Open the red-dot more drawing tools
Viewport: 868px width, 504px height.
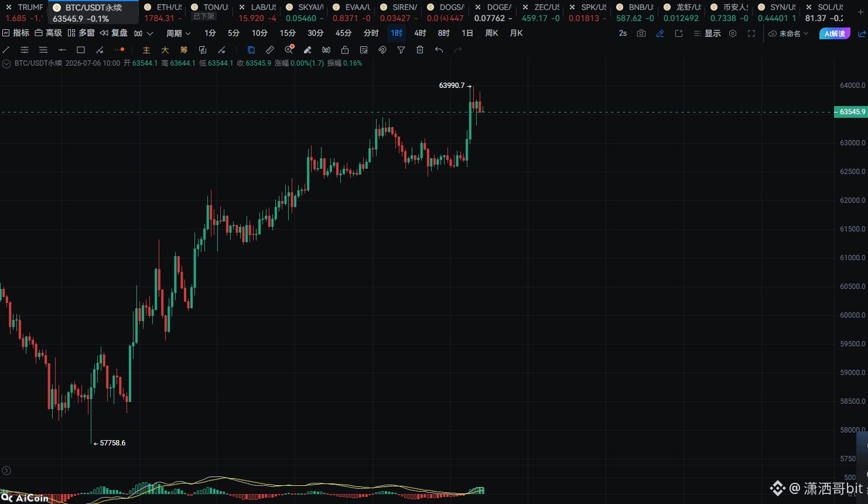[x=119, y=50]
